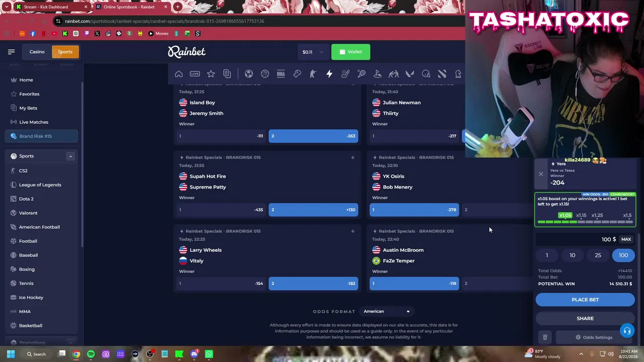Remove the Yera bet from bet slip
This screenshot has height=362, width=644.
[x=541, y=174]
